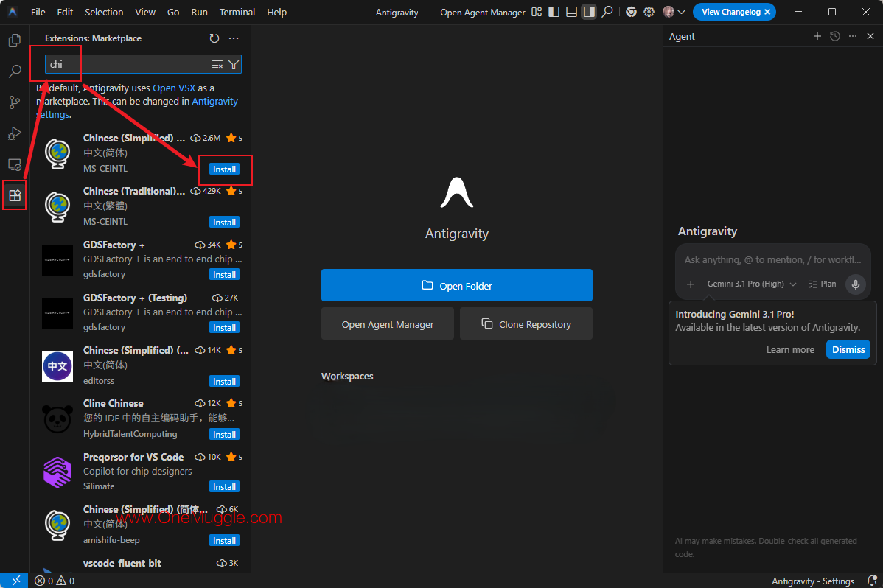Click Open Agent Manager in title bar

pos(483,12)
